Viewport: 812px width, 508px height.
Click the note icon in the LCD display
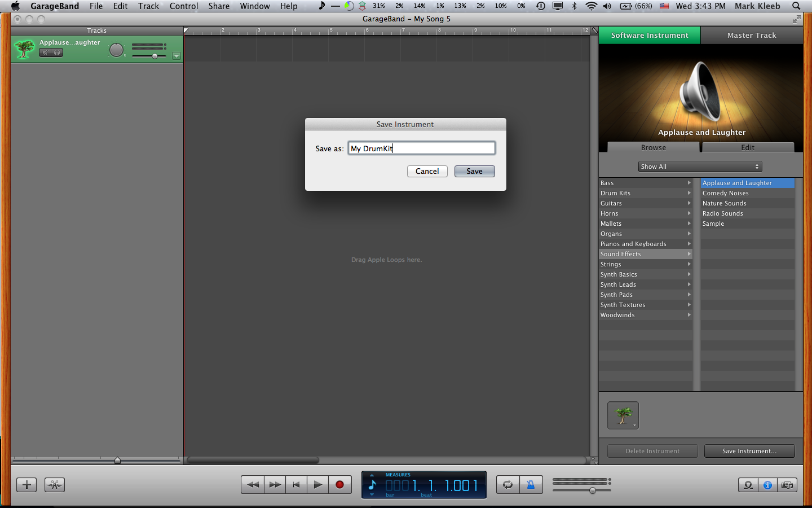pyautogui.click(x=372, y=485)
